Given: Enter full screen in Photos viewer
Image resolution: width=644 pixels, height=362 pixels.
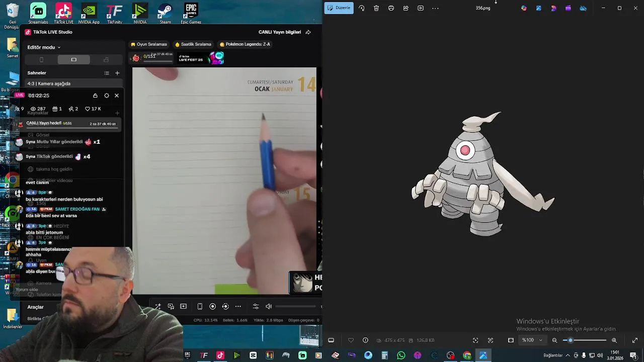Looking at the screenshot, I should click(x=634, y=340).
